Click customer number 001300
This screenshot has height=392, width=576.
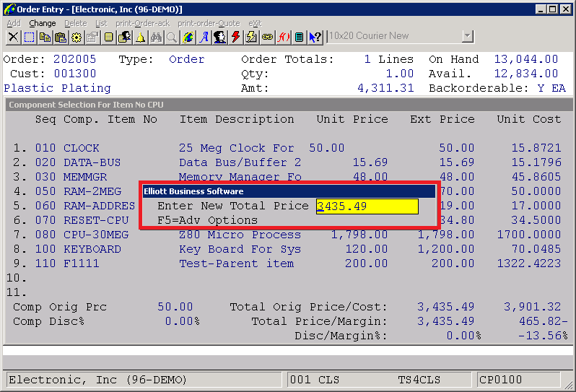tap(75, 74)
